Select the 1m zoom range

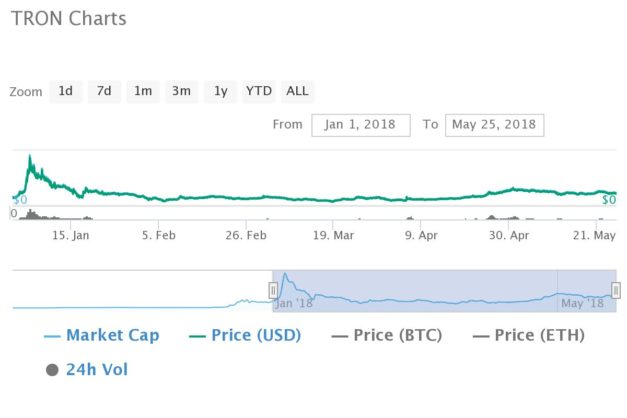[x=143, y=91]
